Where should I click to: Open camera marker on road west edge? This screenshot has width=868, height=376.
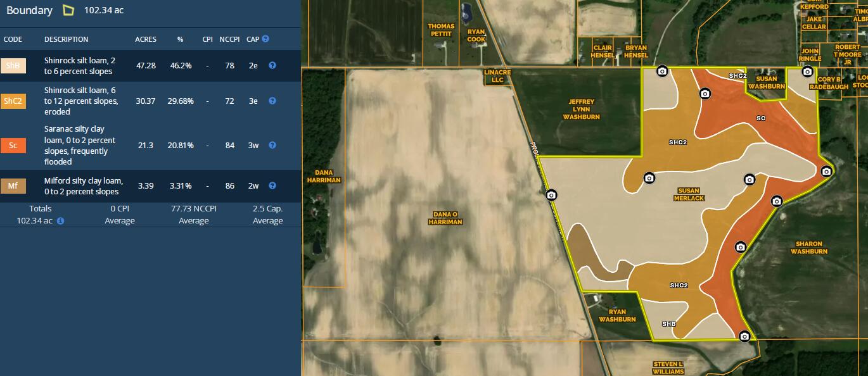click(x=551, y=195)
